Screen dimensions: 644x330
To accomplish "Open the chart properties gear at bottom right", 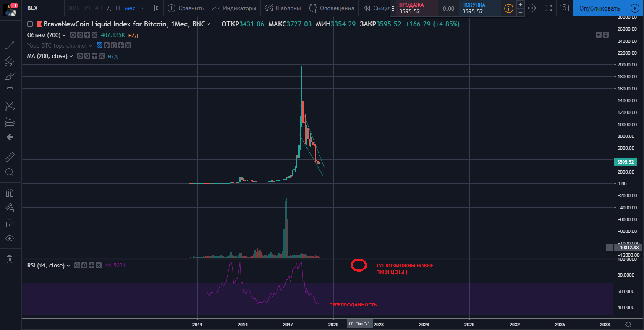I will tap(628, 324).
